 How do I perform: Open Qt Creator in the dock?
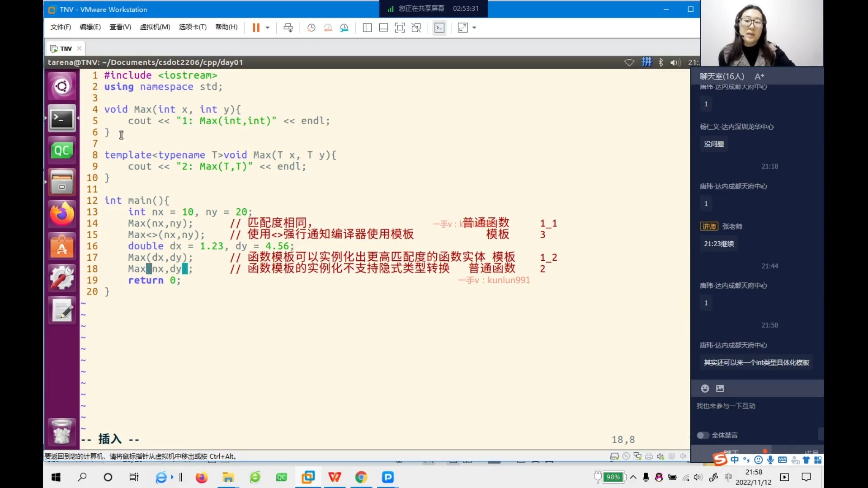point(62,150)
